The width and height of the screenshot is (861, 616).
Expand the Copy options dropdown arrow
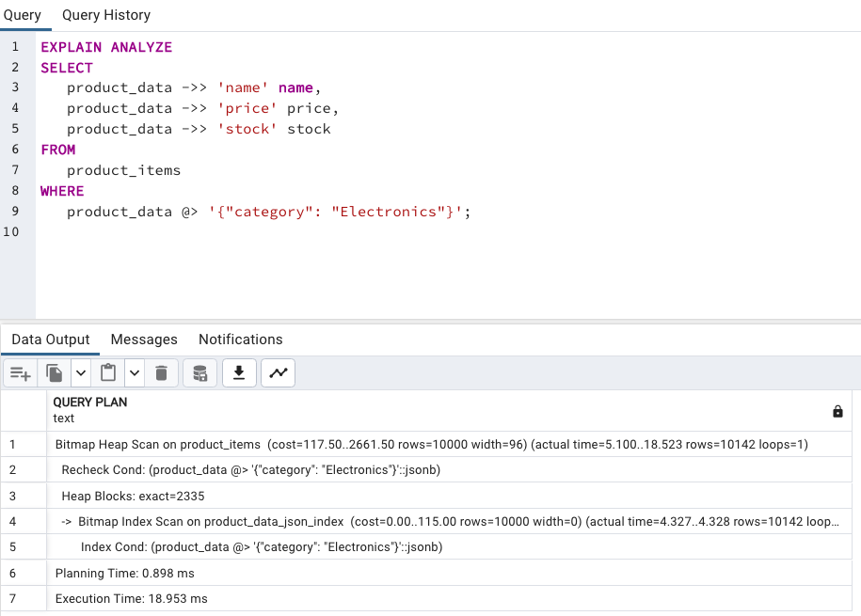[x=81, y=373]
